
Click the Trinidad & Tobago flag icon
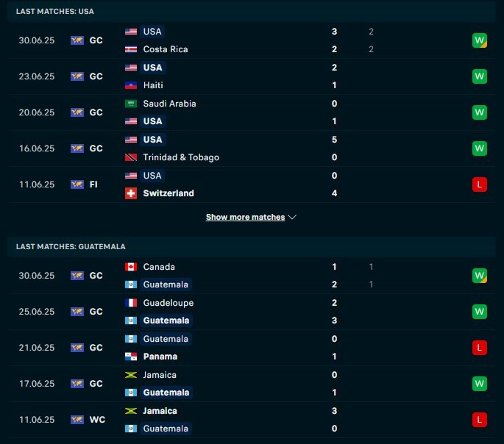point(131,157)
